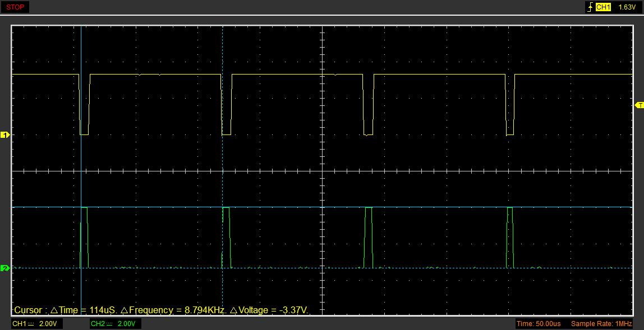The image size is (644, 330).
Task: Click the 1.63V trigger level value
Action: point(627,7)
